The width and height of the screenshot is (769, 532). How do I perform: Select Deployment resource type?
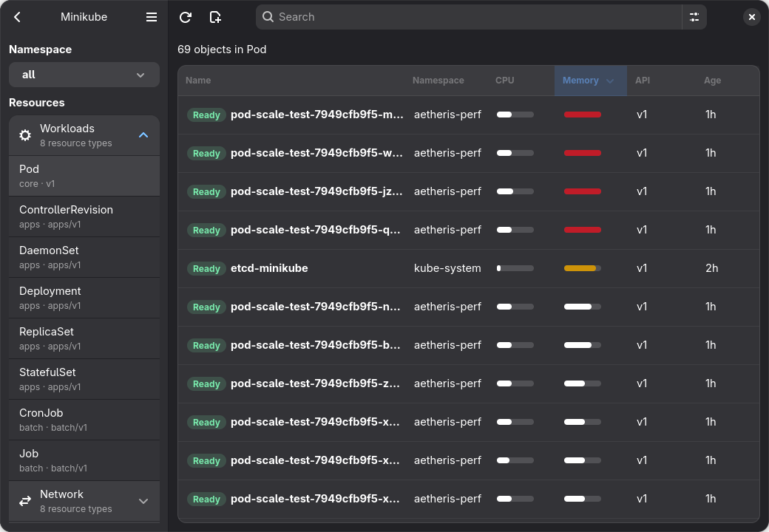84,298
